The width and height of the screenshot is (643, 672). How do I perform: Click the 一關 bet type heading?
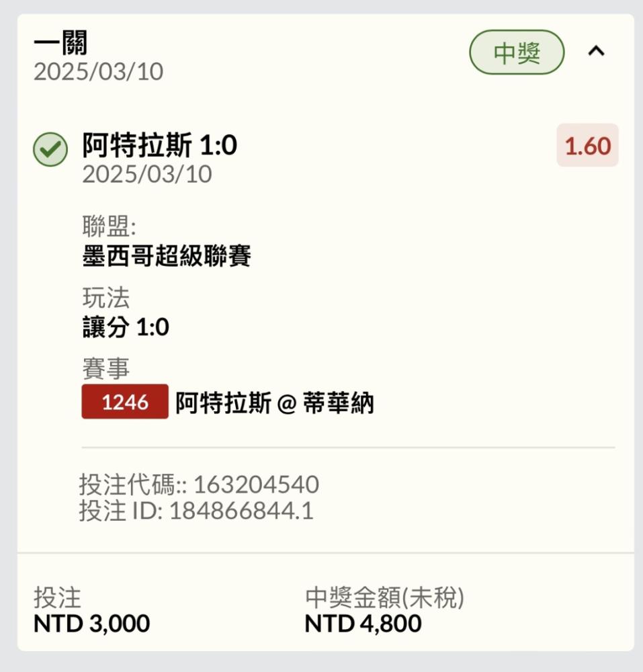60,42
